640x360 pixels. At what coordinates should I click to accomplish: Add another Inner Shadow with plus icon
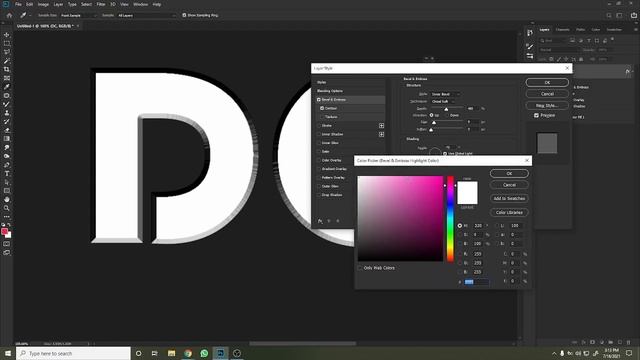coord(381,134)
